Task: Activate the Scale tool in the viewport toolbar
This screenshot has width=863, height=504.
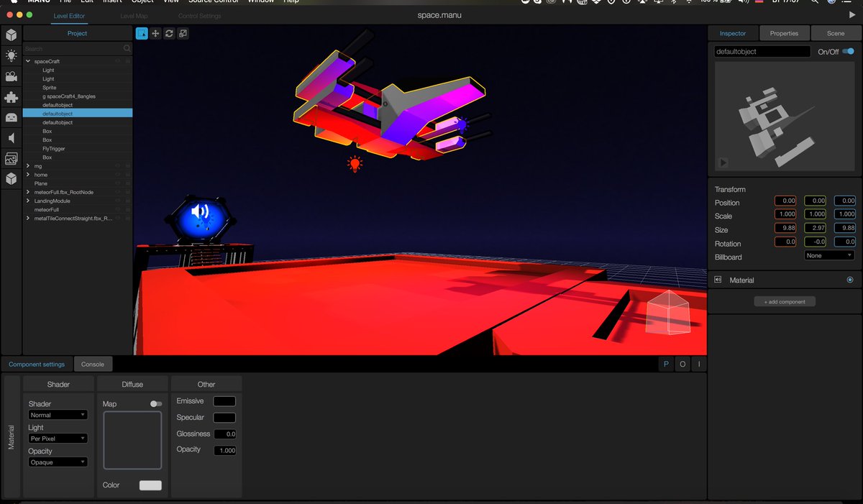Action: tap(183, 33)
